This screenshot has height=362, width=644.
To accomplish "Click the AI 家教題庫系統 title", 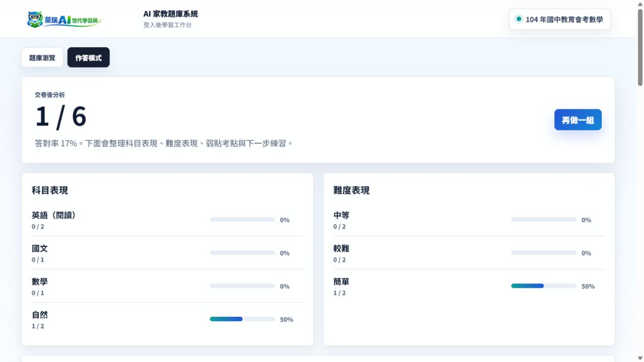I will 171,14.
